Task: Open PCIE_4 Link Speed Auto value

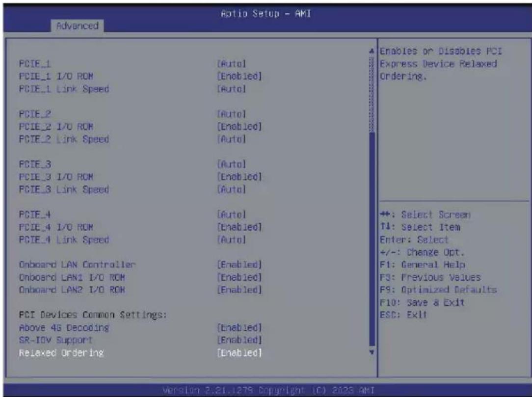Action: (231, 239)
